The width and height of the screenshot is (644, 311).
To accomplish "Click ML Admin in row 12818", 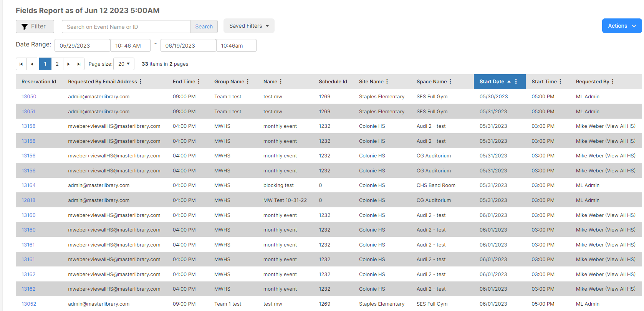I will [x=588, y=200].
